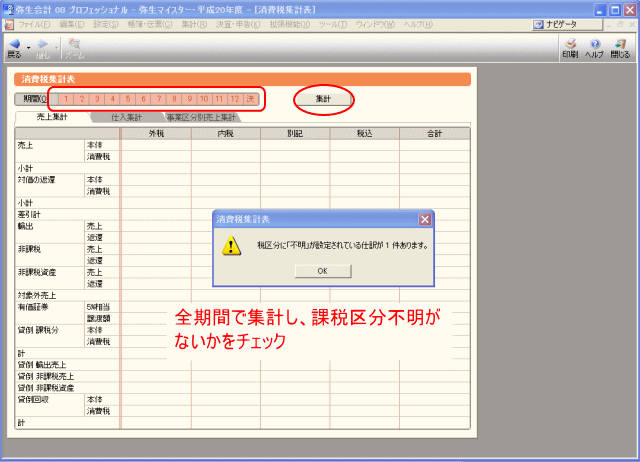This screenshot has height=462, width=640.
Task: Click the メール toolbar icon
Action: (74, 44)
